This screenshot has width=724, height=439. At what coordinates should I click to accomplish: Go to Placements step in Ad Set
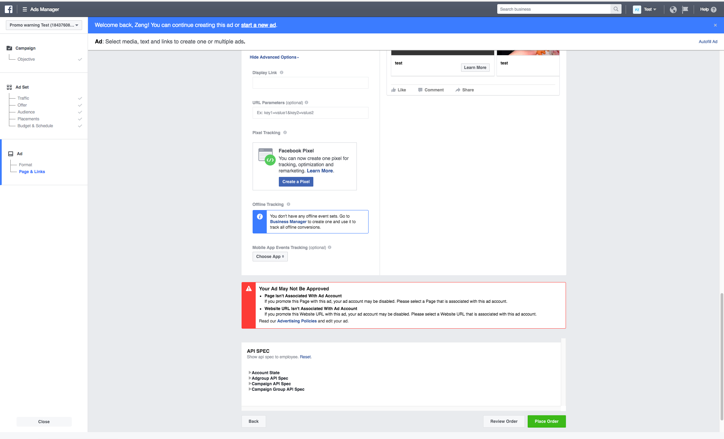click(28, 119)
